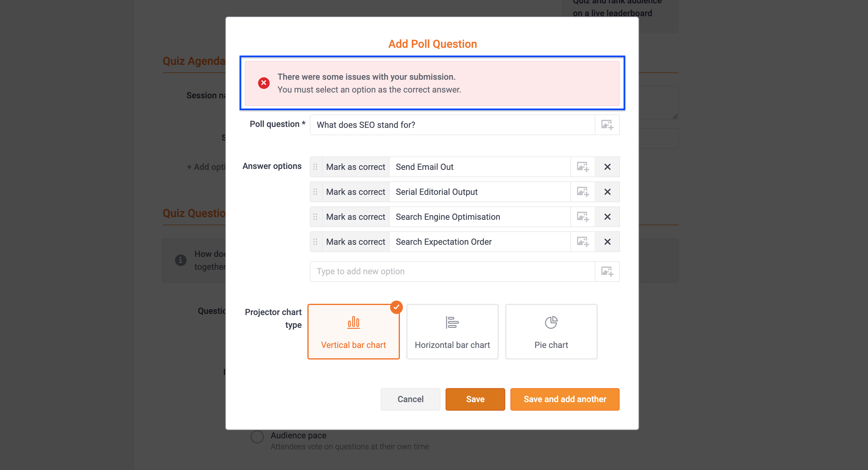Add image to the poll question
868x470 pixels.
point(607,125)
